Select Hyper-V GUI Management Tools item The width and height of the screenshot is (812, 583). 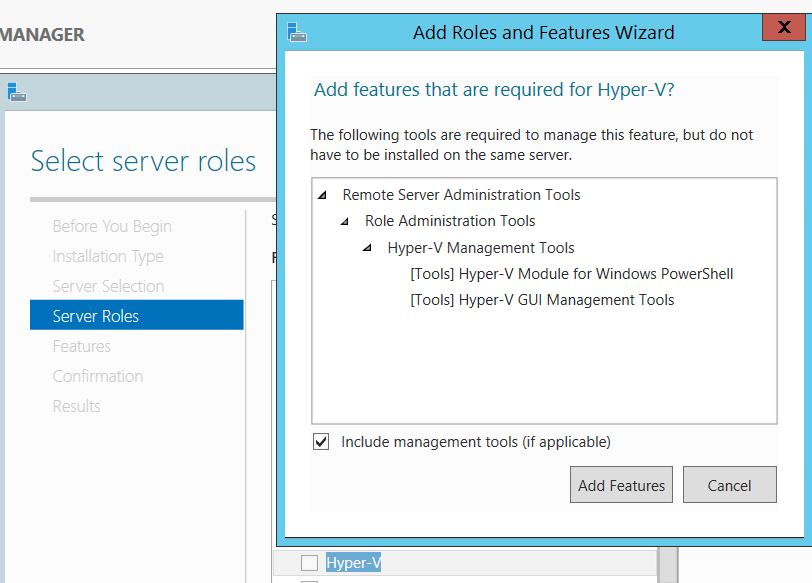click(x=542, y=300)
